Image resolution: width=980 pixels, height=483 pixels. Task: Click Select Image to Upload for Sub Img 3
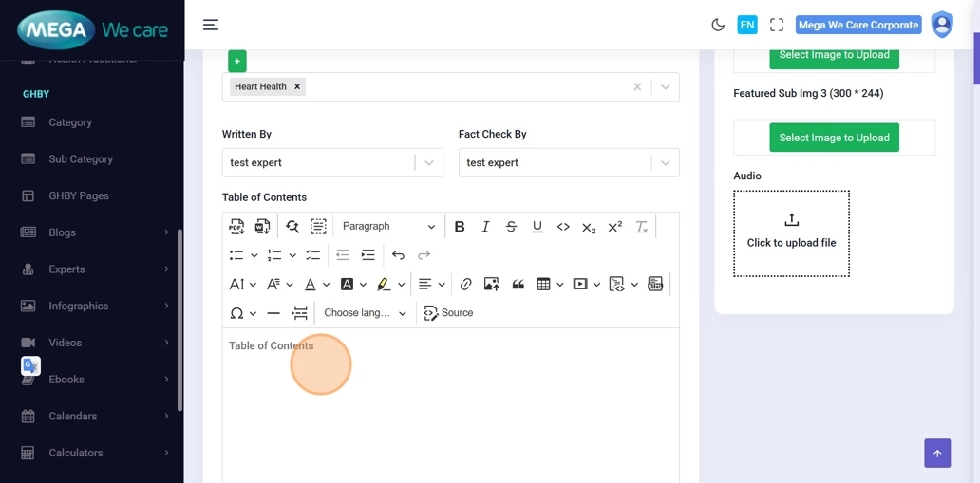pos(834,138)
